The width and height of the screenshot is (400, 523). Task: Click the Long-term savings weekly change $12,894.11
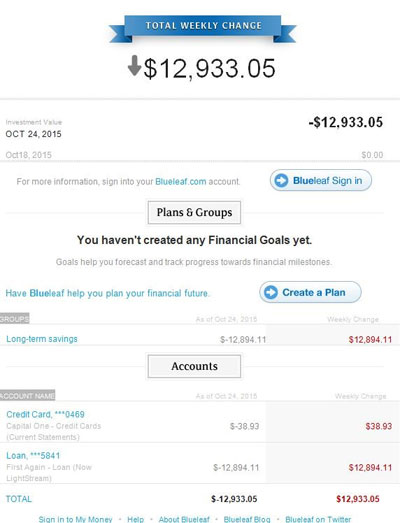[x=370, y=340]
